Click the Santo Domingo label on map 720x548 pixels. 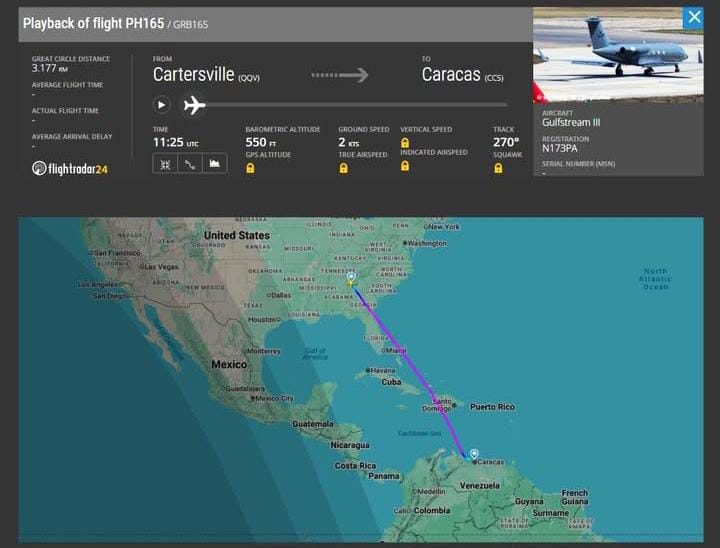[x=438, y=405]
